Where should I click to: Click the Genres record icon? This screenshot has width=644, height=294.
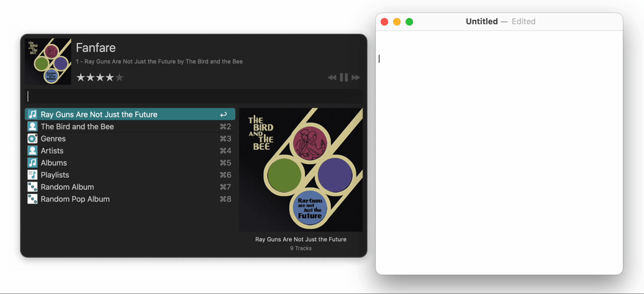32,139
